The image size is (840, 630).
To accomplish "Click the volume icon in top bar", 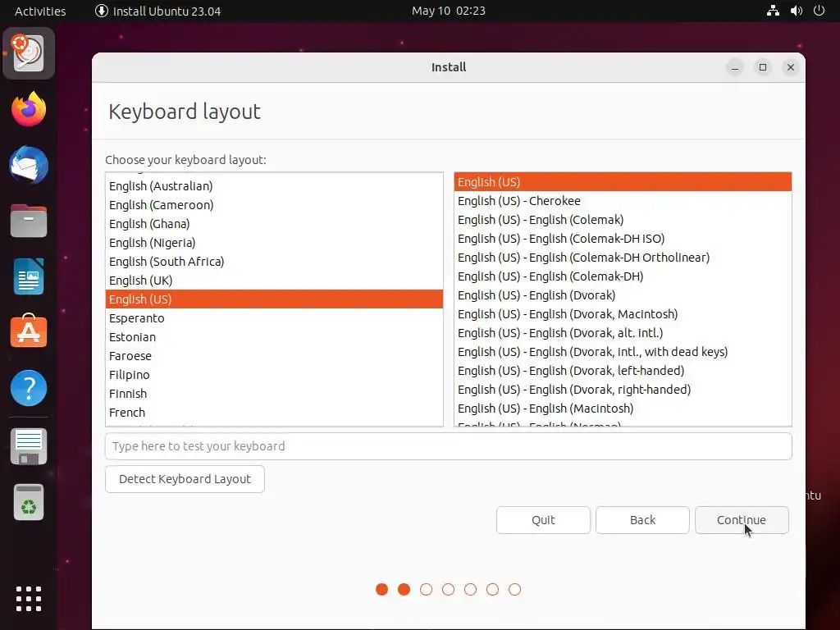I will point(796,11).
